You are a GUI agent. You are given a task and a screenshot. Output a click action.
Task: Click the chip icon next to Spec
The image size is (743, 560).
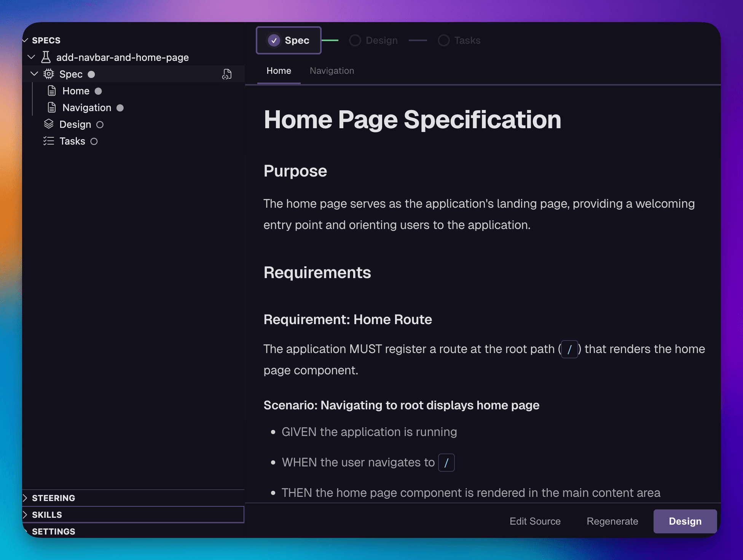pos(49,74)
